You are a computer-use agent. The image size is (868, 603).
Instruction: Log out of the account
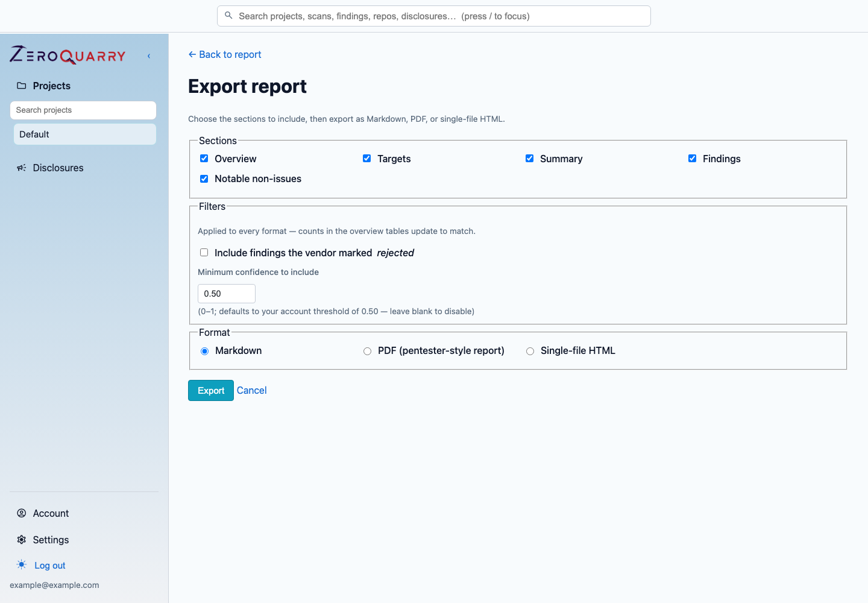click(x=50, y=566)
